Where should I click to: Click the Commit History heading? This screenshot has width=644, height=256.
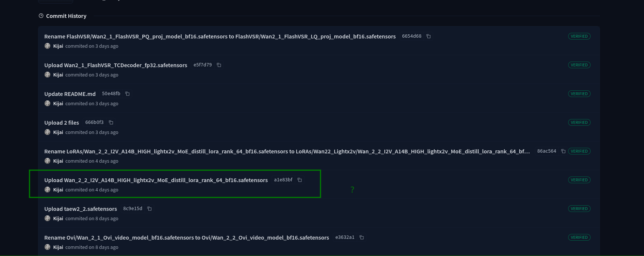(x=66, y=16)
